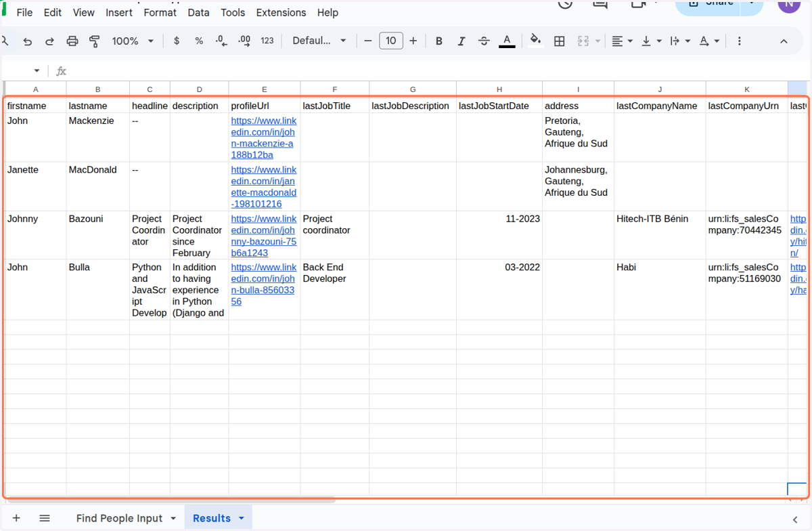Click the Print icon
Viewport: 812px width, 531px height.
(72, 41)
